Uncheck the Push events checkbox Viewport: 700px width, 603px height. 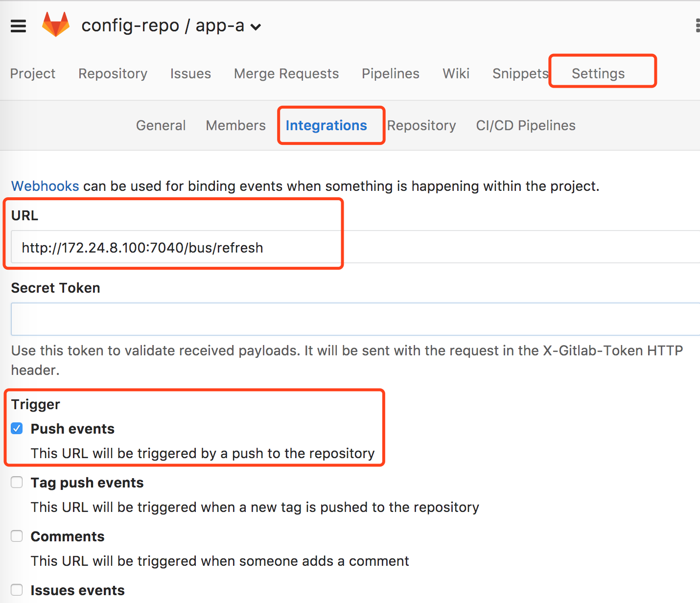pos(17,429)
